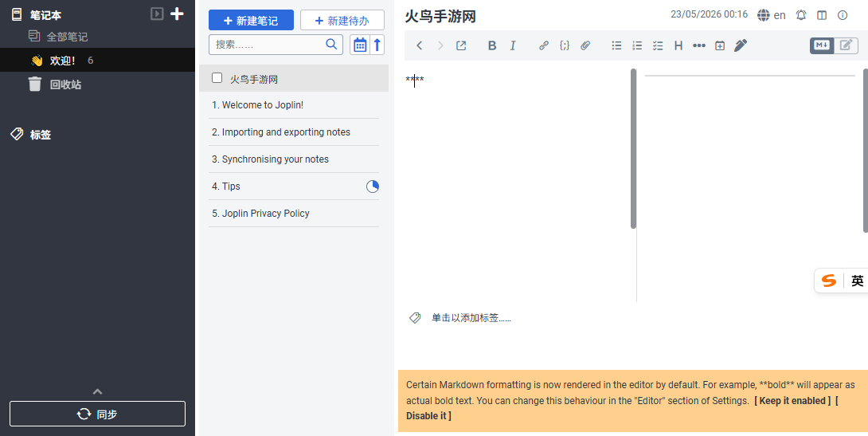Tick the checkbox beside 火鸟手游网 note
868x436 pixels.
coord(217,78)
